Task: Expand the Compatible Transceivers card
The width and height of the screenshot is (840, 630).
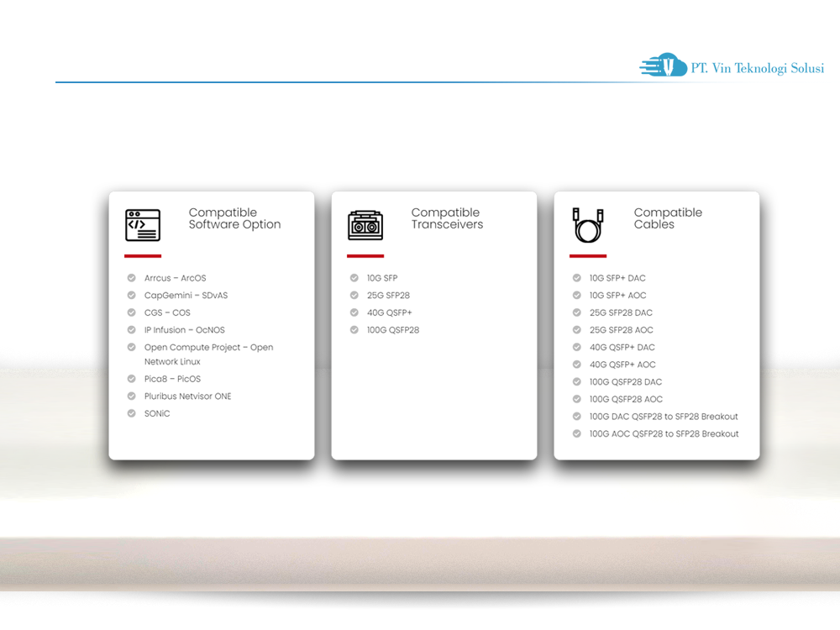Action: (x=434, y=326)
